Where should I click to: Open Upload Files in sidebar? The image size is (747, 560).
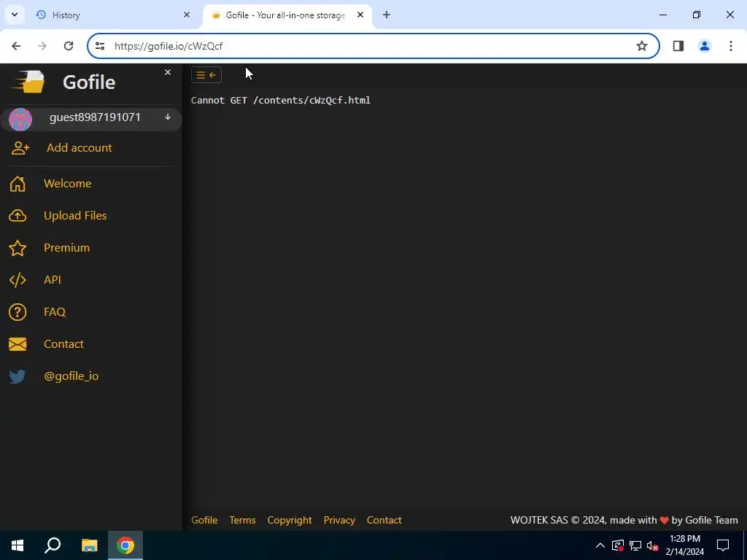[x=75, y=215]
